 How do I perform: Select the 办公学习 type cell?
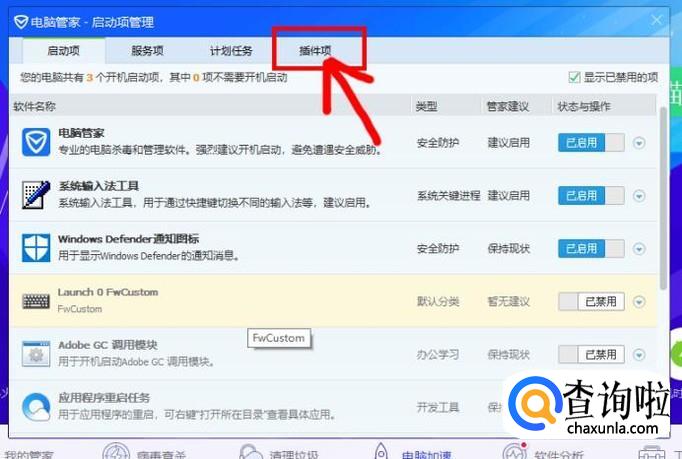click(438, 355)
